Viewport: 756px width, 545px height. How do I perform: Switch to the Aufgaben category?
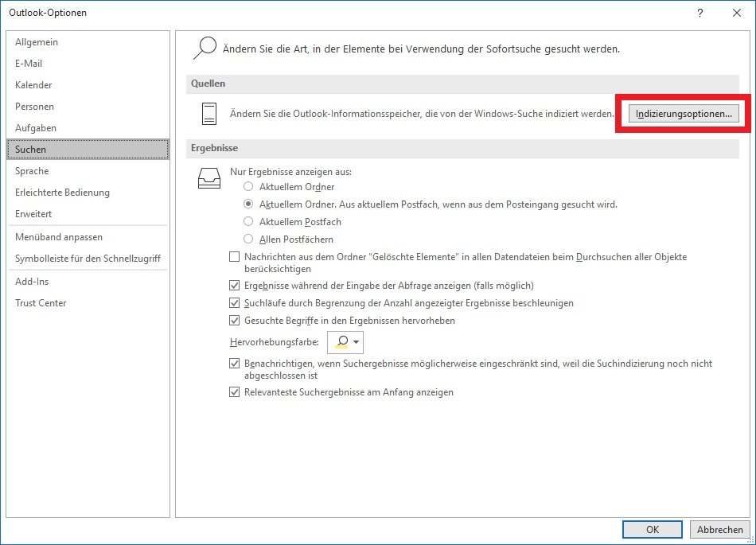(x=88, y=127)
